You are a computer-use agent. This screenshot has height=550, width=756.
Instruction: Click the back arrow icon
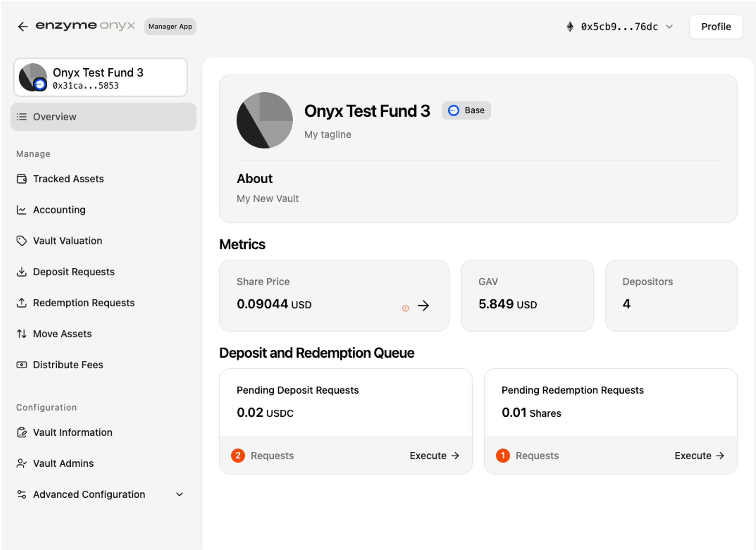click(x=23, y=26)
